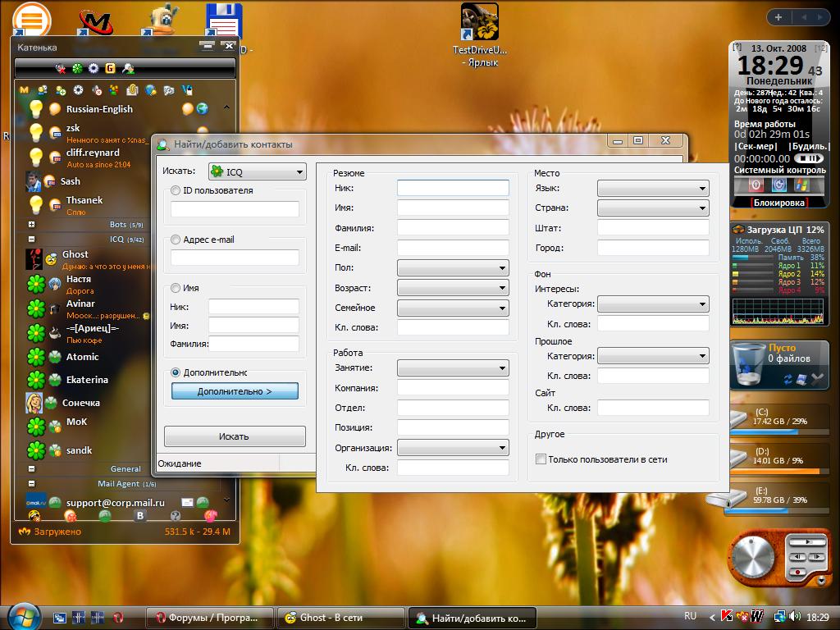Click the VKontakte B icon at panel bottom

(x=140, y=516)
